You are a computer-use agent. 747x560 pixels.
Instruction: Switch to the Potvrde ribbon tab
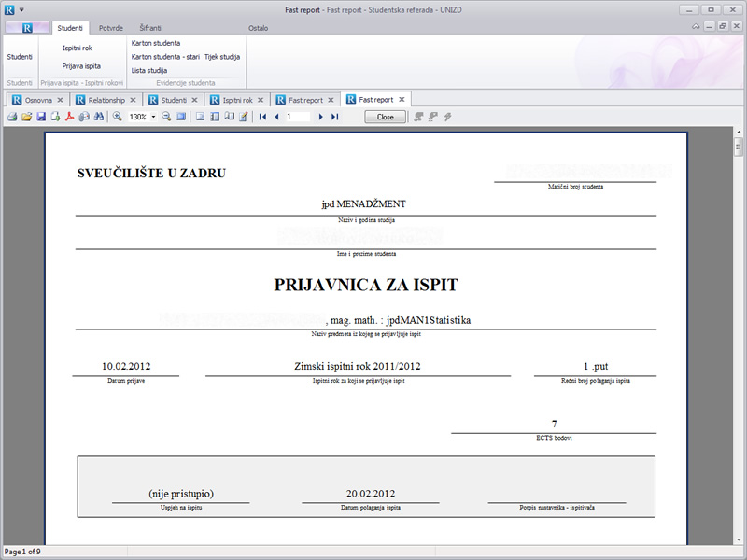(x=111, y=28)
